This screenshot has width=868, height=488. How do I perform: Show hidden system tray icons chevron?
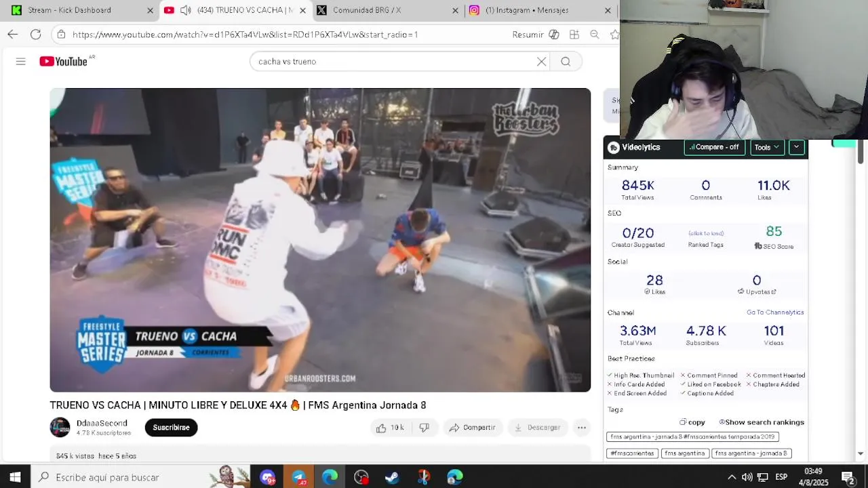pos(732,477)
